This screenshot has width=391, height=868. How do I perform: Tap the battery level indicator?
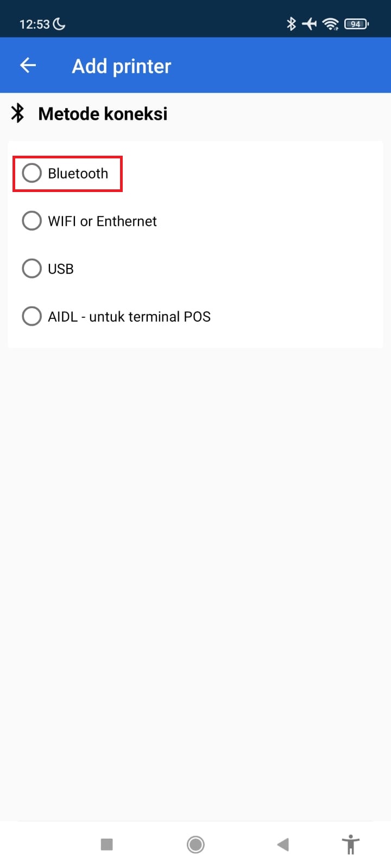click(x=356, y=24)
